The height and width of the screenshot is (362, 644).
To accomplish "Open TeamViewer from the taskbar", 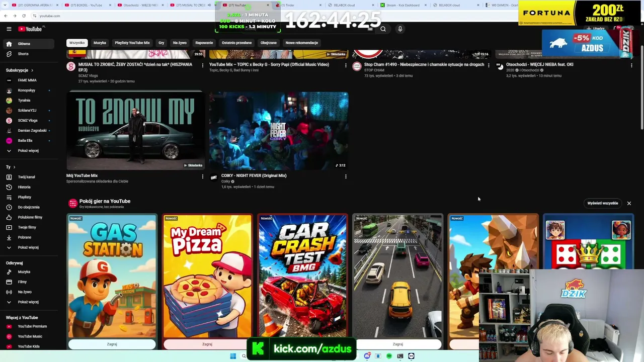I will point(411,356).
